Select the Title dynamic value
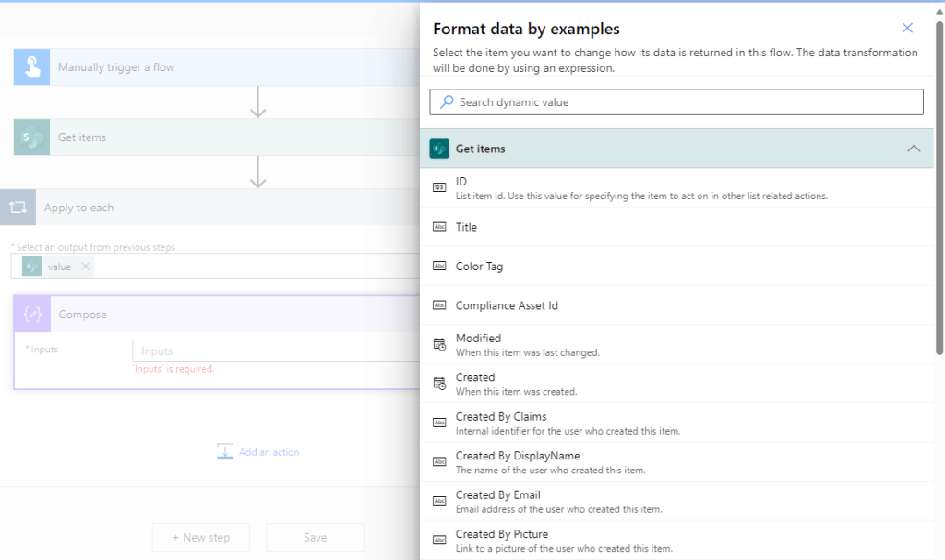 [466, 227]
